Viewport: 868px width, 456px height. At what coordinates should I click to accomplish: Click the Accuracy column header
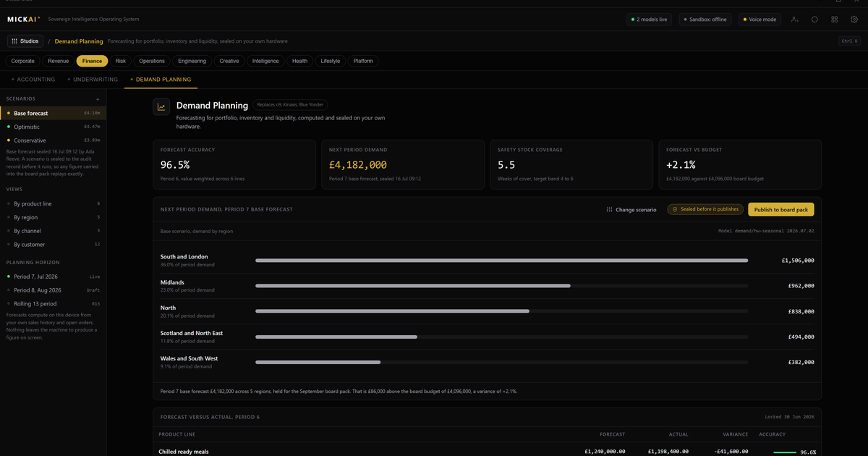click(x=773, y=434)
